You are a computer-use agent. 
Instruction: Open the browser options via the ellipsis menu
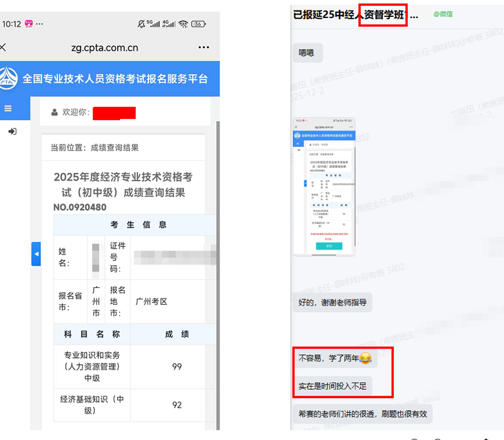203,48
